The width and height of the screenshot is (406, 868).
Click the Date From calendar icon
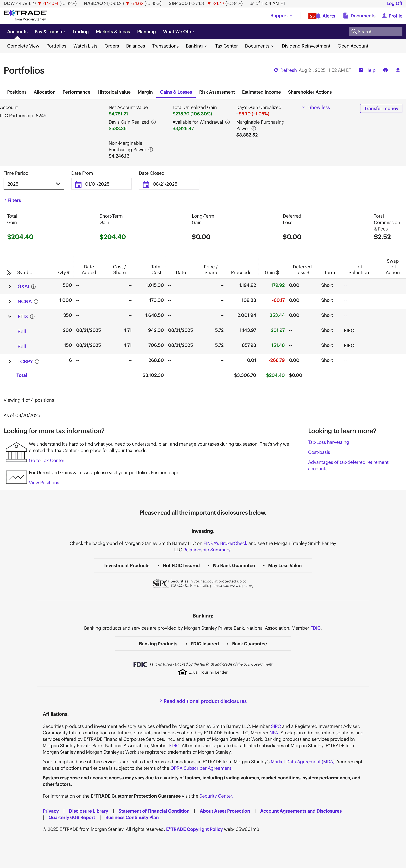78,184
